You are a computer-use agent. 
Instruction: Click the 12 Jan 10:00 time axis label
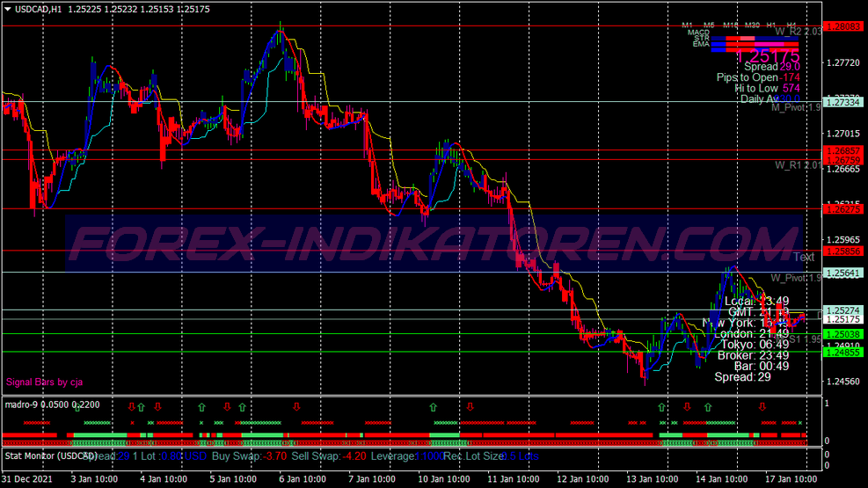click(x=582, y=478)
